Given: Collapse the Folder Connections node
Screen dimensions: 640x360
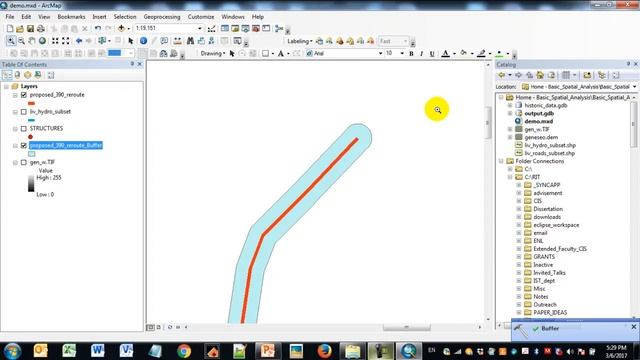Looking at the screenshot, I should pyautogui.click(x=502, y=161).
